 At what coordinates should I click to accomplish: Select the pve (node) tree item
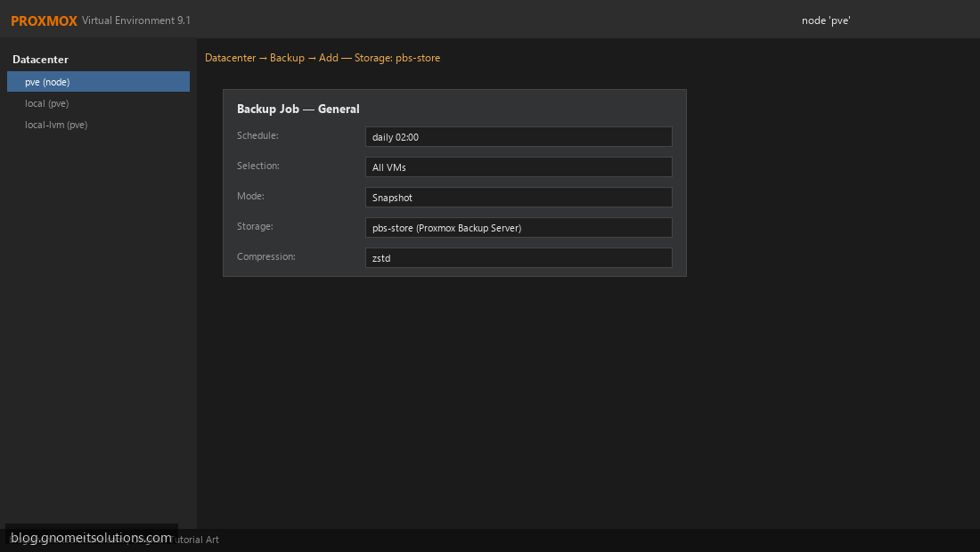[98, 82]
